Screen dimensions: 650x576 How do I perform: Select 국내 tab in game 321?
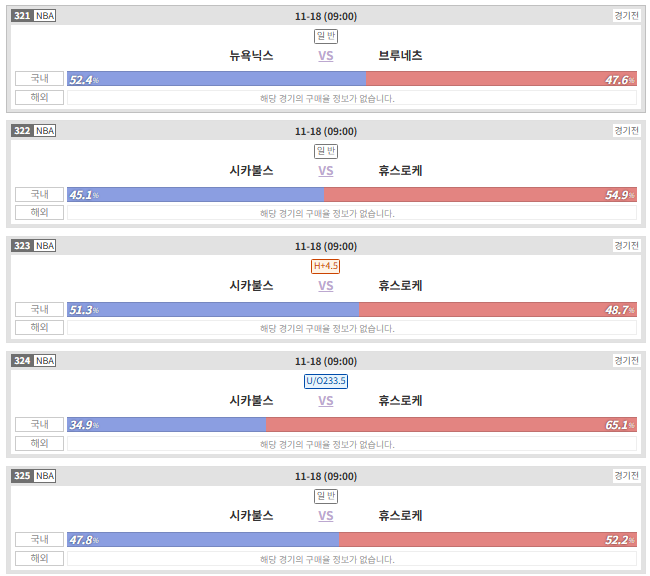39,78
